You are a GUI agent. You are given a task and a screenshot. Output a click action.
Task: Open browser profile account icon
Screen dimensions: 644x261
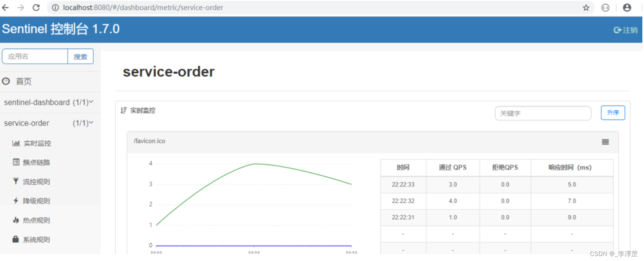click(x=627, y=7)
